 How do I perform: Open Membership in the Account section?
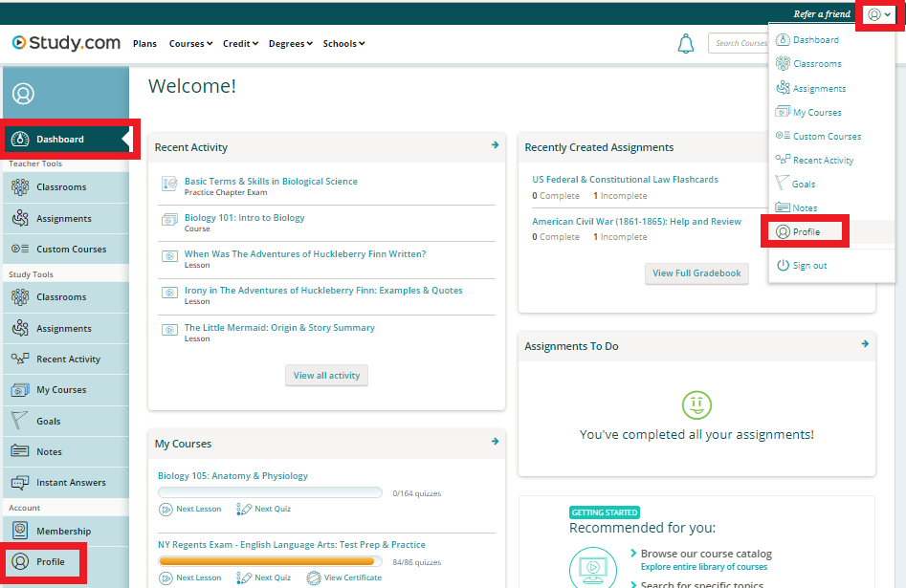click(x=63, y=532)
